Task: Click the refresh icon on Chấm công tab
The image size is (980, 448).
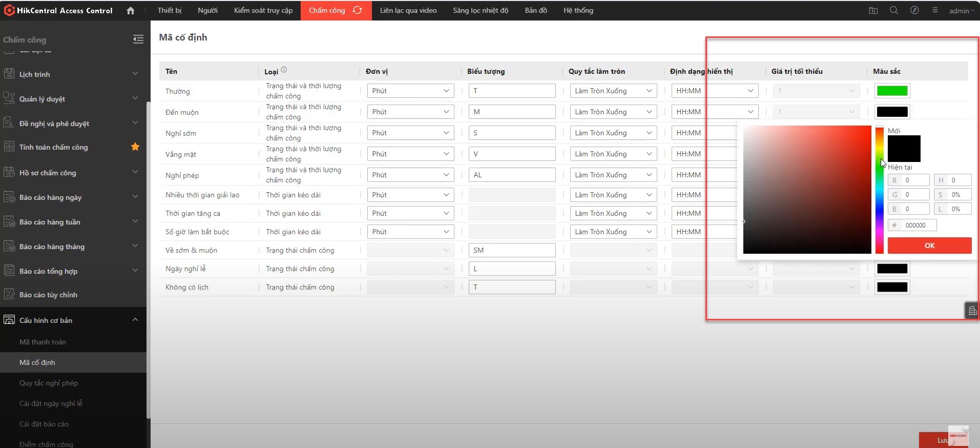Action: pyautogui.click(x=357, y=10)
